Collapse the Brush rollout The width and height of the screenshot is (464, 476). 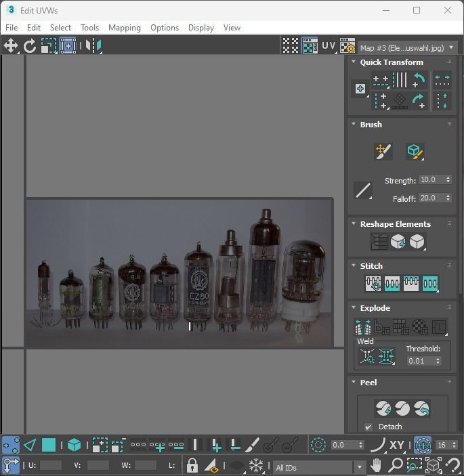pos(354,124)
